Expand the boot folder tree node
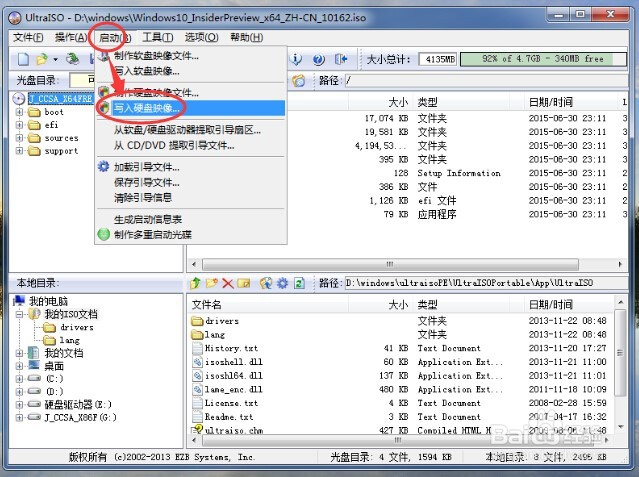Image resolution: width=639 pixels, height=477 pixels. 19,112
